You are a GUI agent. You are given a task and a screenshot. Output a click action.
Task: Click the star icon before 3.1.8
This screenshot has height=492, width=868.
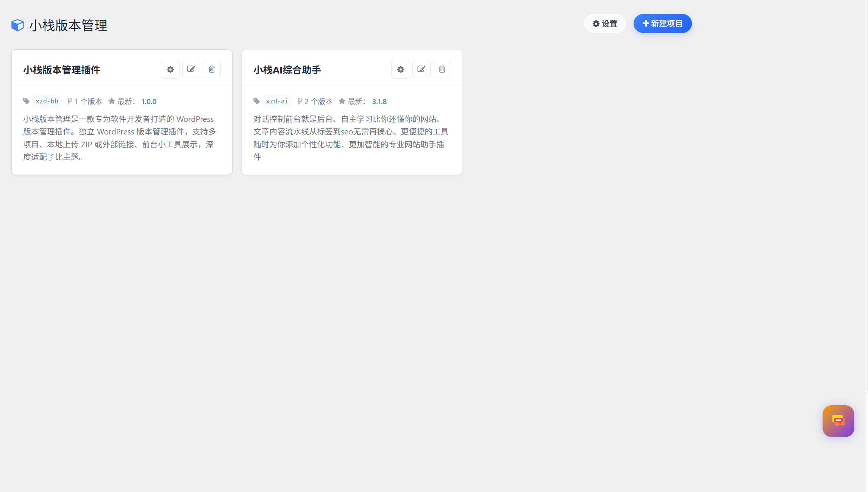click(x=342, y=101)
